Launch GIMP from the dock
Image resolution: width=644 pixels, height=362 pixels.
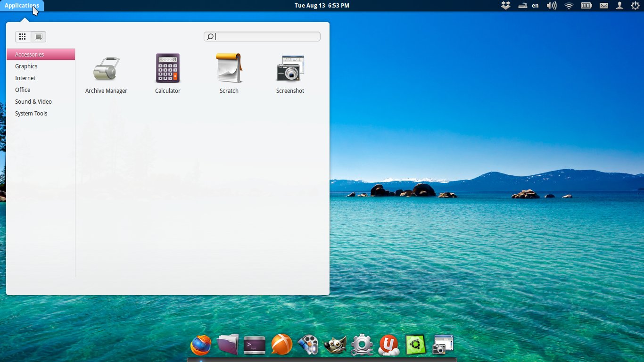tap(335, 345)
